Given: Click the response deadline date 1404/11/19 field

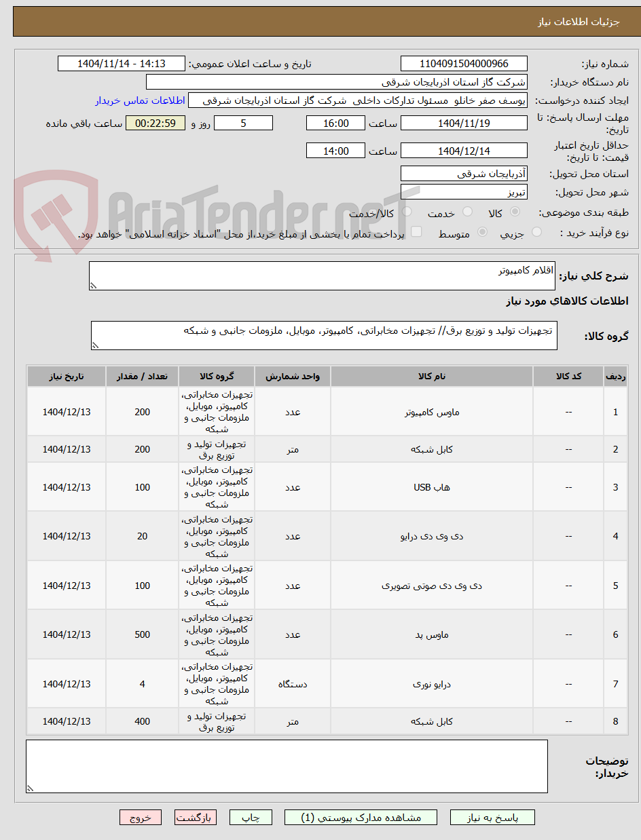Looking at the screenshot, I should (464, 123).
